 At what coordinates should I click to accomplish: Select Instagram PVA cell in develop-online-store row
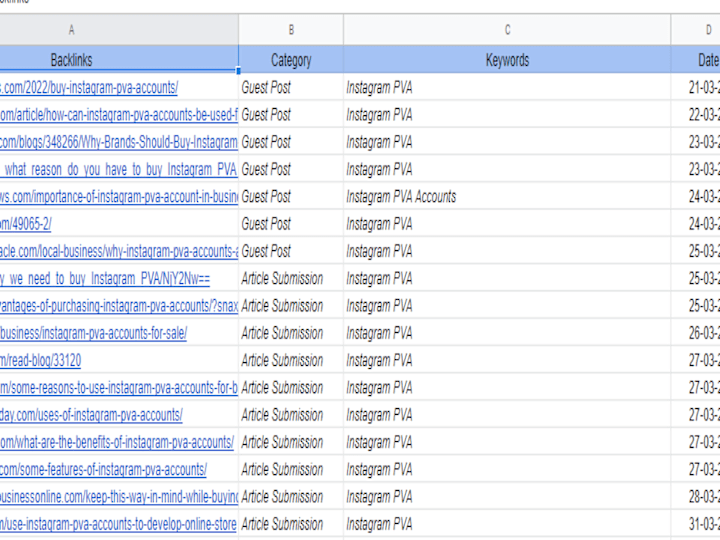tap(507, 524)
